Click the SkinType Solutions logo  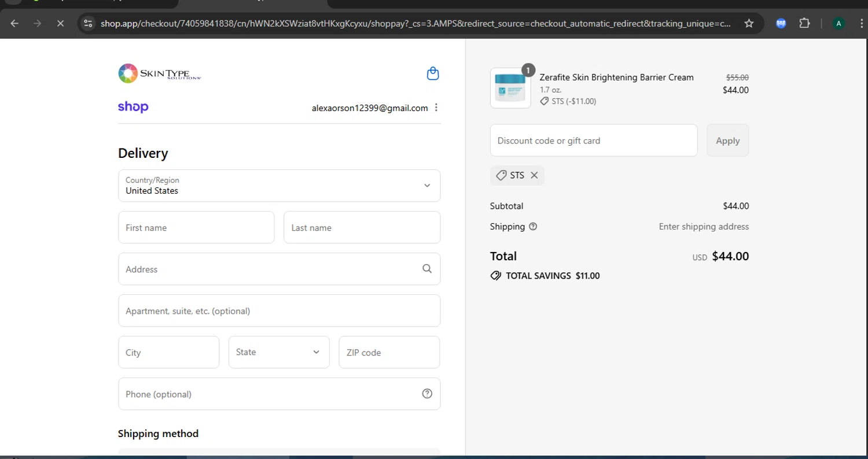click(x=160, y=73)
